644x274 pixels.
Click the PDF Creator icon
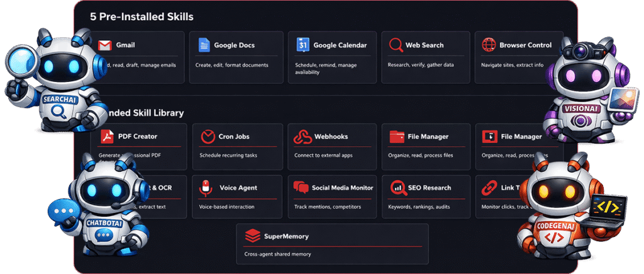click(x=106, y=137)
